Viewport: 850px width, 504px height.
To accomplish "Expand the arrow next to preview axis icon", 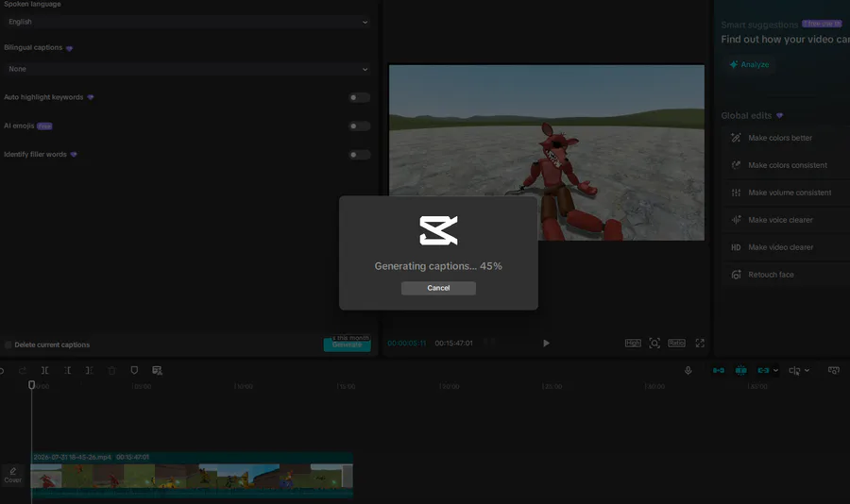I will (x=807, y=371).
